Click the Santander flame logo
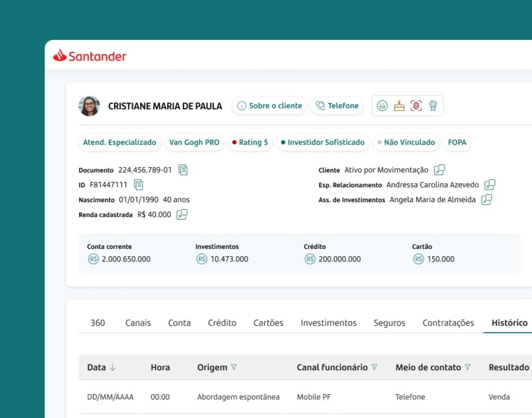The height and width of the screenshot is (418, 532). pyautogui.click(x=60, y=55)
